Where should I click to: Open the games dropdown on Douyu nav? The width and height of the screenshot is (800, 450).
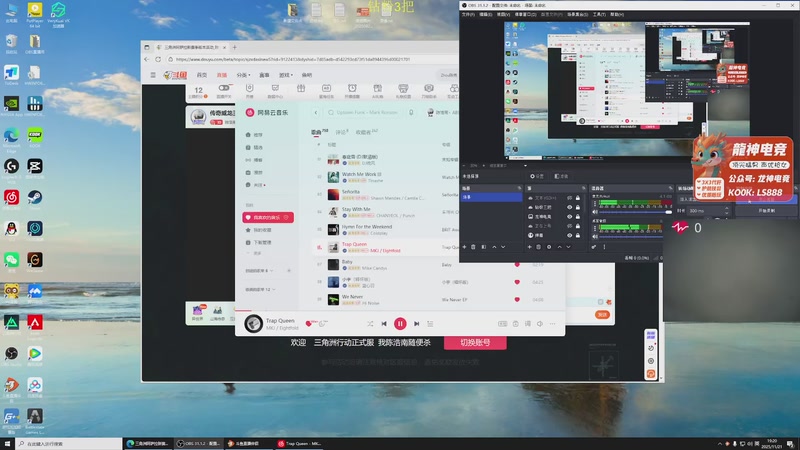286,75
